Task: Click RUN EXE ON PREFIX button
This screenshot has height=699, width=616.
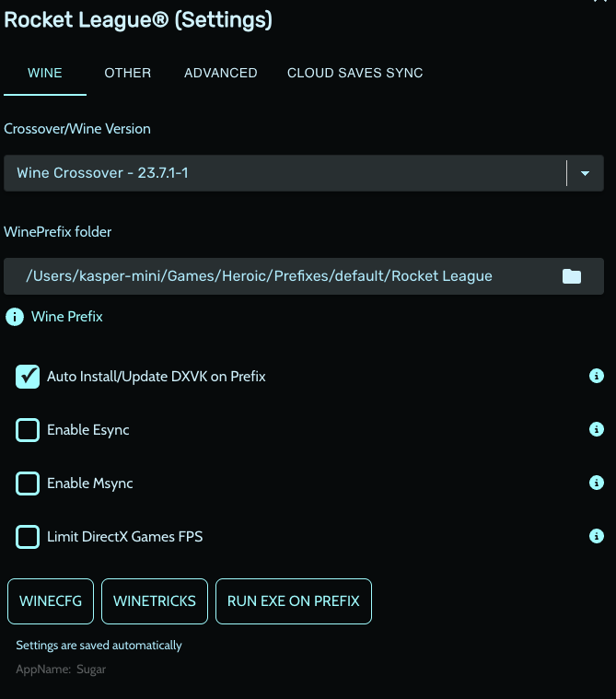Action: tap(294, 601)
